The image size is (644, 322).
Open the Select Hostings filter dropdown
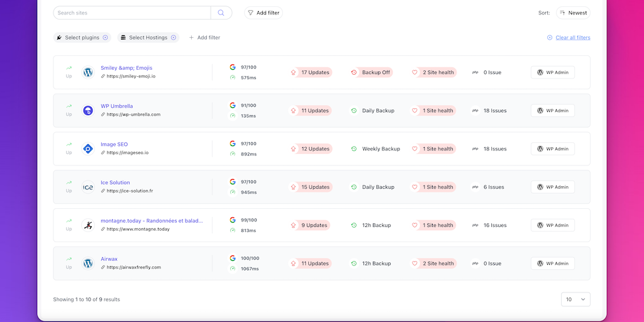click(148, 38)
